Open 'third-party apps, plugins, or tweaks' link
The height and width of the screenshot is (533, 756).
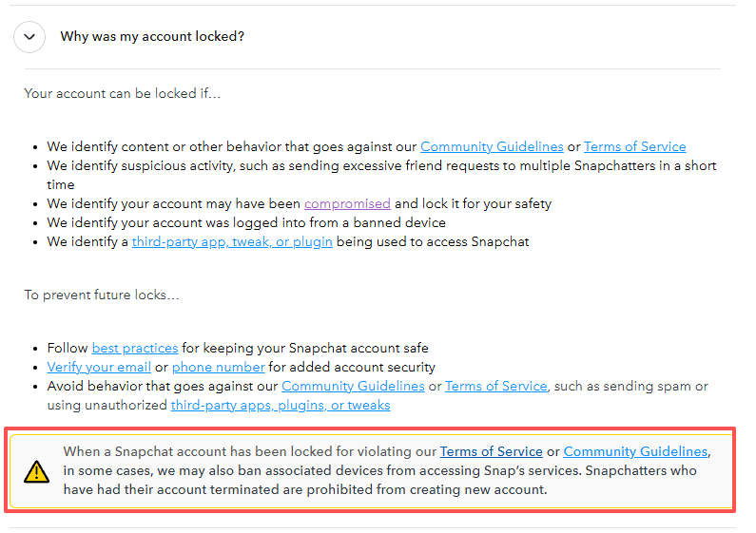click(281, 406)
